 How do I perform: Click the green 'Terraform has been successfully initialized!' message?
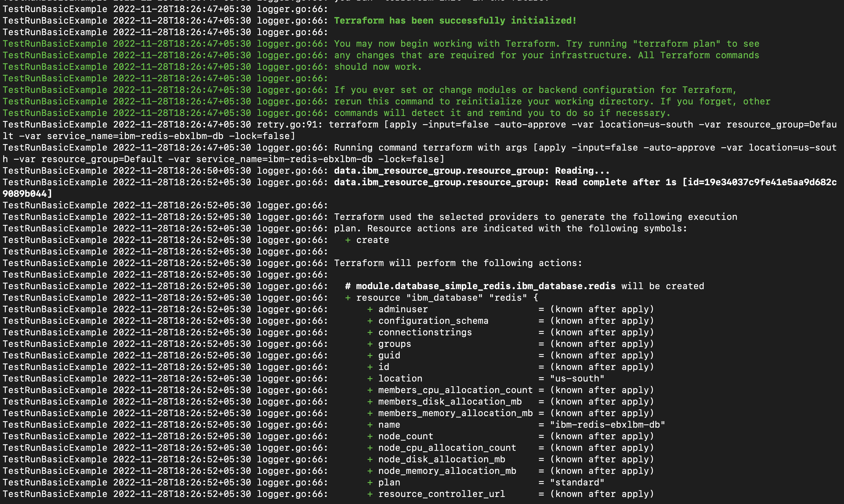pos(455,21)
